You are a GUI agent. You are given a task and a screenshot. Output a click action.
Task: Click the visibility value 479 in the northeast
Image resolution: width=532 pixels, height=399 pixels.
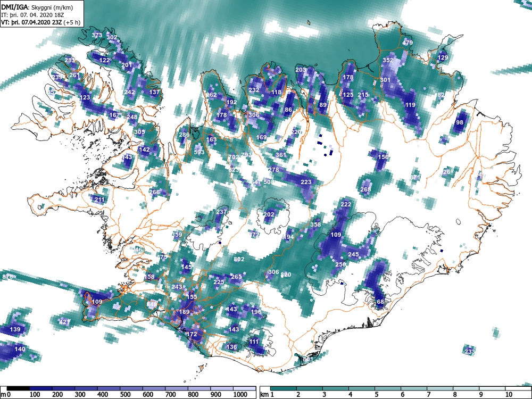click(408, 43)
